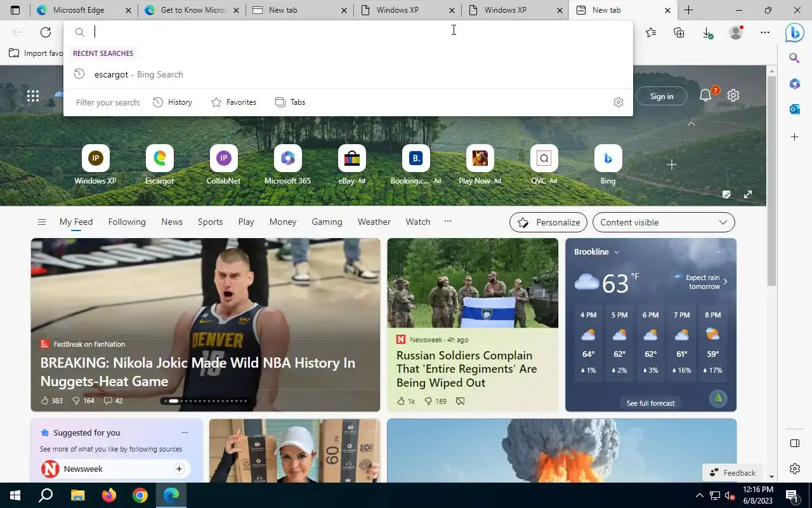
Task: Expand background to full view
Action: click(748, 194)
